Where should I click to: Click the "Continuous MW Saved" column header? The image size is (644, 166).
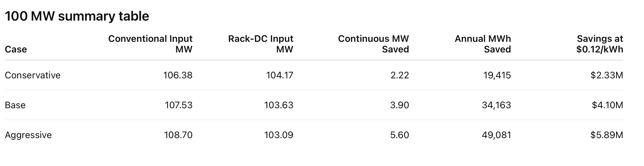373,44
